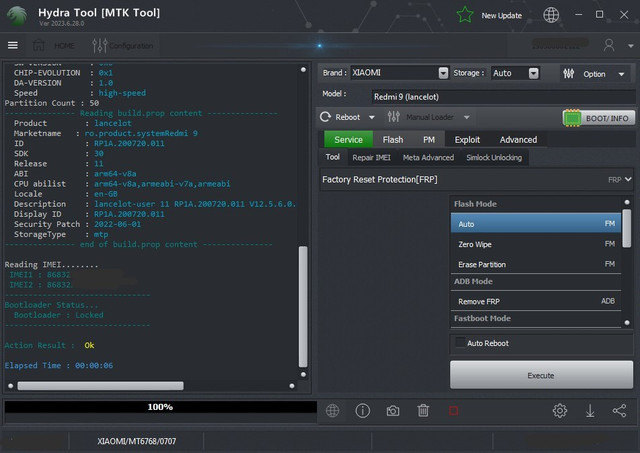Select Remove FRP ADB mode
Viewport: 640px width, 453px height.
click(x=536, y=301)
